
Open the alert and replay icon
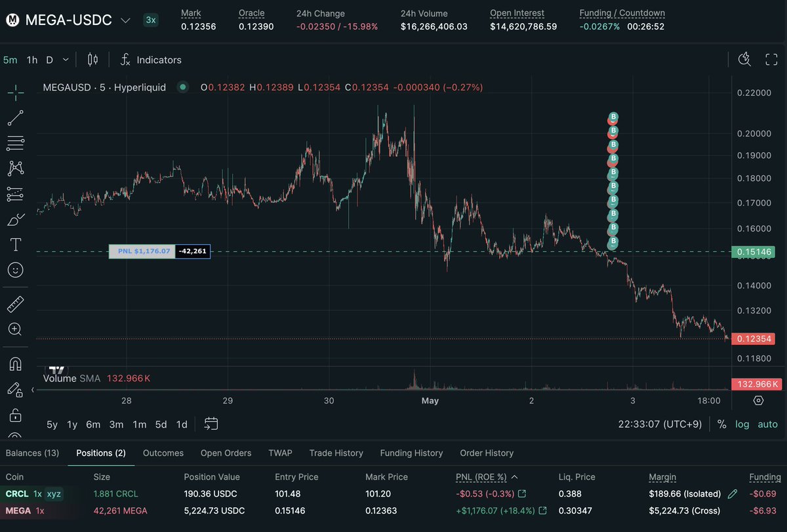pos(744,60)
